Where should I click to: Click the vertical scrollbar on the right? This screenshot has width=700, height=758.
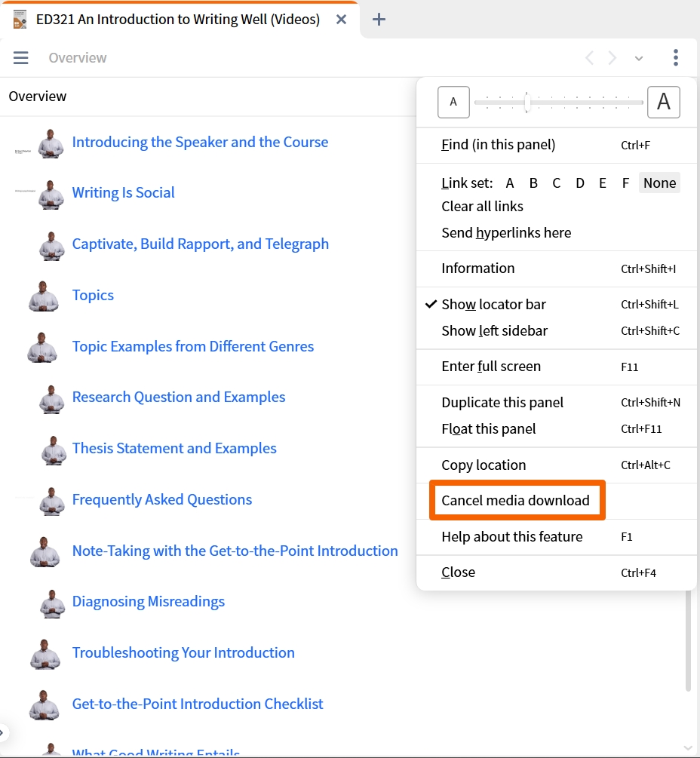689,640
